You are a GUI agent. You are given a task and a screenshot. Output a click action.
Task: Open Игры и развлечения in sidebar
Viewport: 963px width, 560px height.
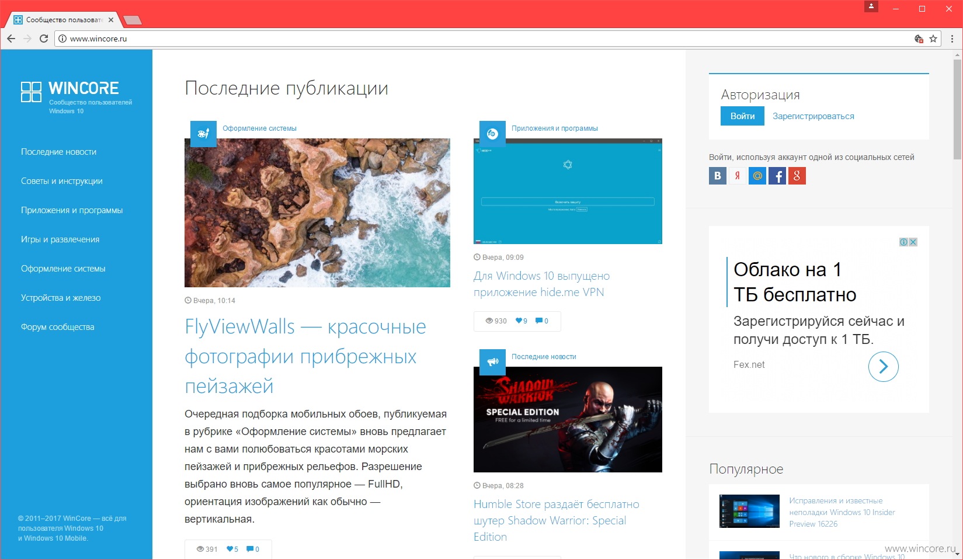pyautogui.click(x=60, y=239)
